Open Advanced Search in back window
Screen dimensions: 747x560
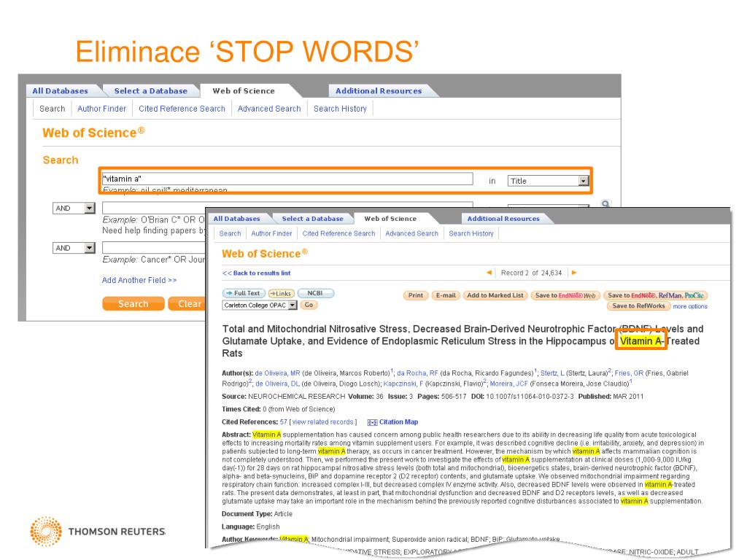(269, 109)
